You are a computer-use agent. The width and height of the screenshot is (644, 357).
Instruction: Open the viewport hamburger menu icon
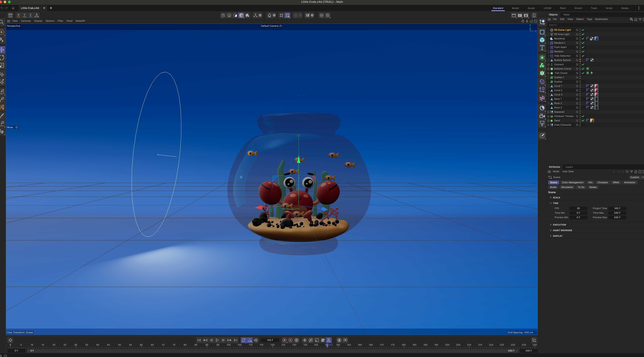(9, 21)
